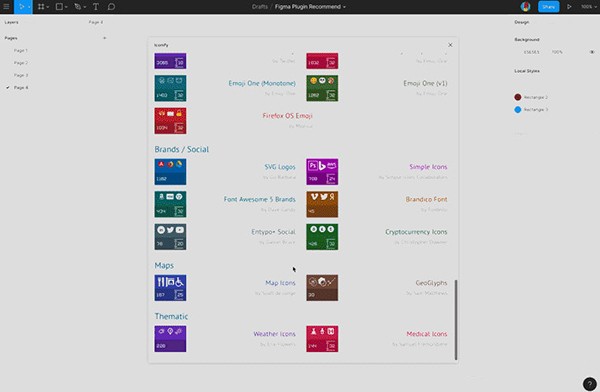Open the Emoji One (Monotone) icon set
The height and width of the screenshot is (392, 600).
coord(262,83)
